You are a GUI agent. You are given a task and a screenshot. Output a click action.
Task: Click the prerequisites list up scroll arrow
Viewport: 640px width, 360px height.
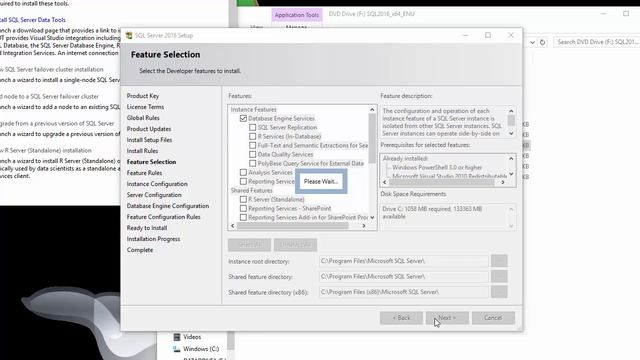[x=511, y=158]
